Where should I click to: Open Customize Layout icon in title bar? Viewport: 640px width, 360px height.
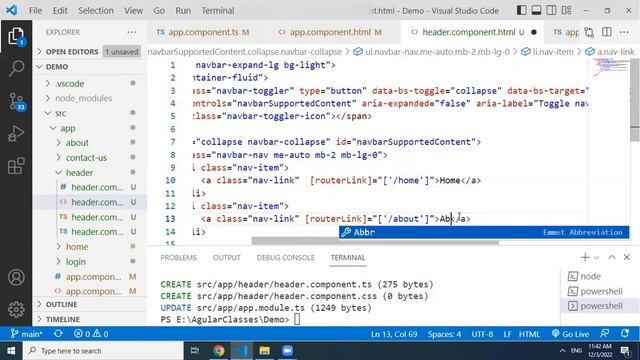(566, 10)
